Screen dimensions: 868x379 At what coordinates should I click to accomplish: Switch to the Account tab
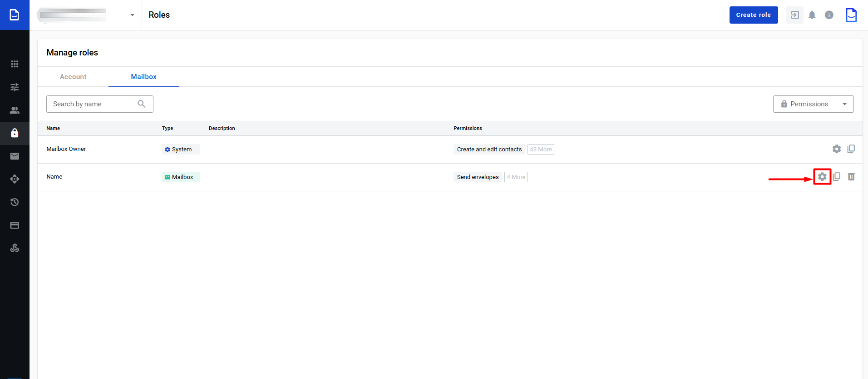point(73,77)
